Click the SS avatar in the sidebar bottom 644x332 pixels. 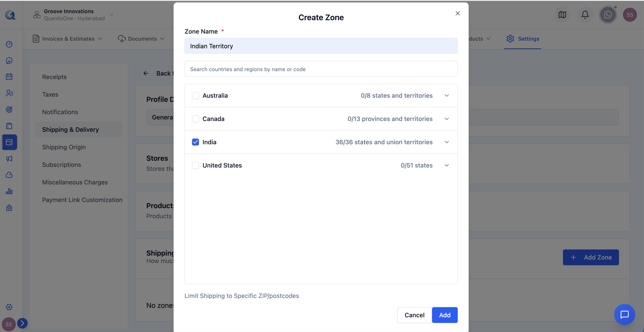[x=9, y=324]
